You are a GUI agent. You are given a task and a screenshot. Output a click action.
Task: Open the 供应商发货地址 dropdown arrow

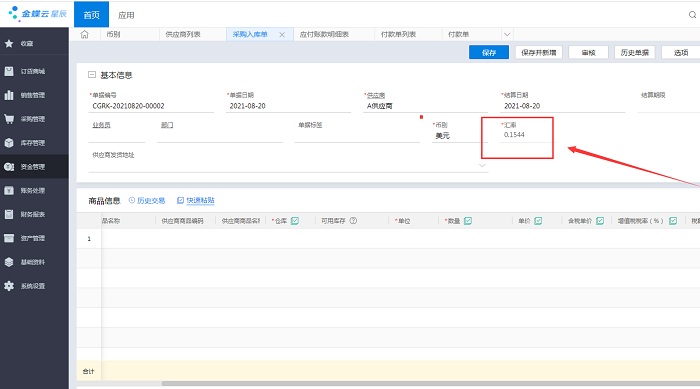[x=482, y=166]
